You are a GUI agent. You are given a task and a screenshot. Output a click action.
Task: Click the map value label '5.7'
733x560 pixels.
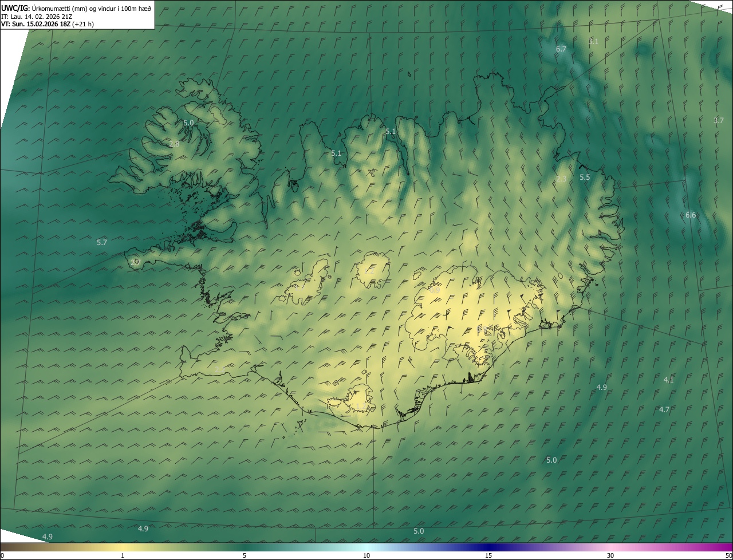(102, 242)
